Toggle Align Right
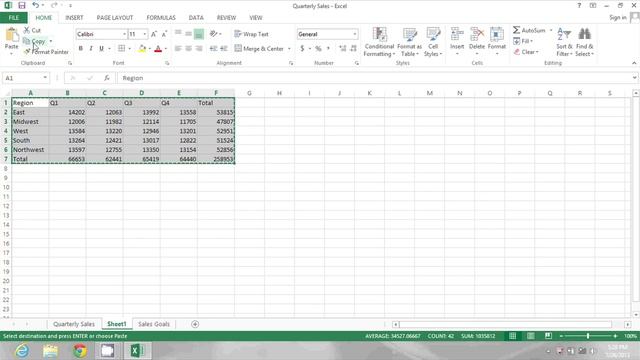640x360 pixels. tap(199, 49)
